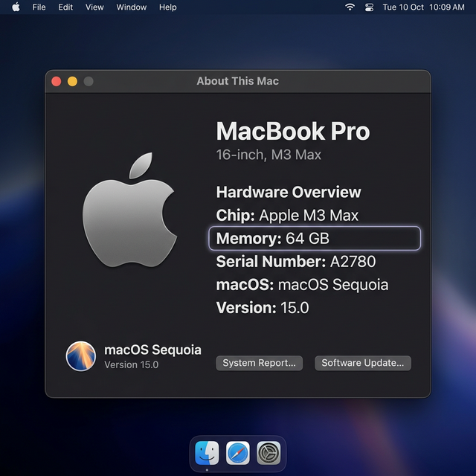Image resolution: width=476 pixels, height=476 pixels.
Task: Click the Serial Number: A2780 line
Action: 296,262
